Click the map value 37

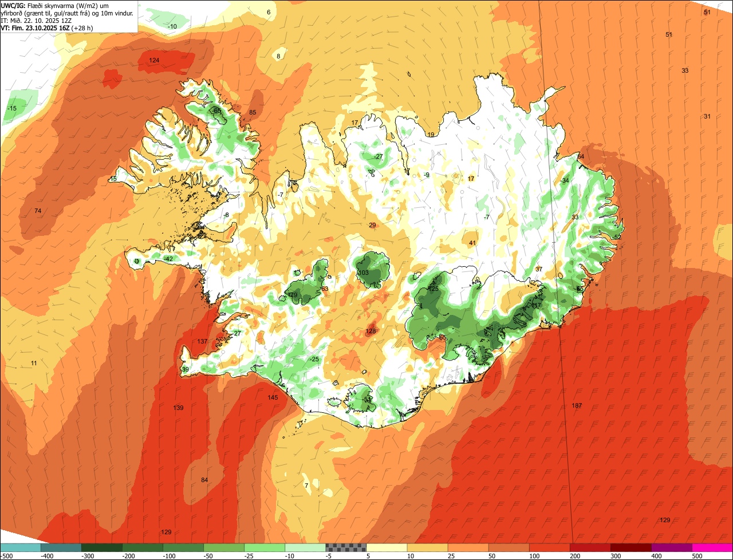(539, 269)
